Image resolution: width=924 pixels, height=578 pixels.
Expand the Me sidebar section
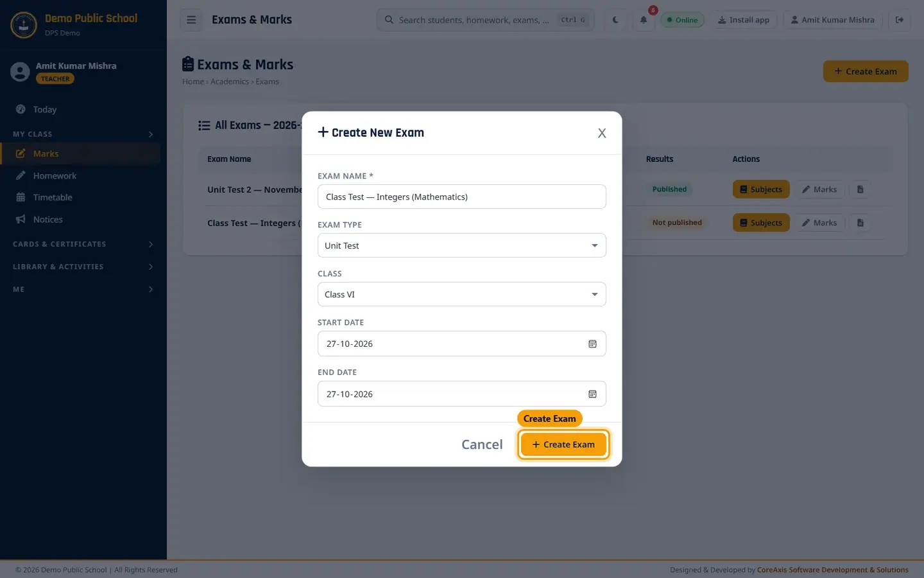[x=83, y=290]
